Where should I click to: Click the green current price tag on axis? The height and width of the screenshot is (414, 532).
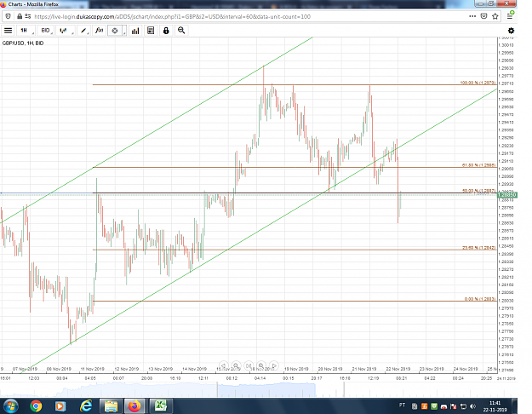(507, 194)
